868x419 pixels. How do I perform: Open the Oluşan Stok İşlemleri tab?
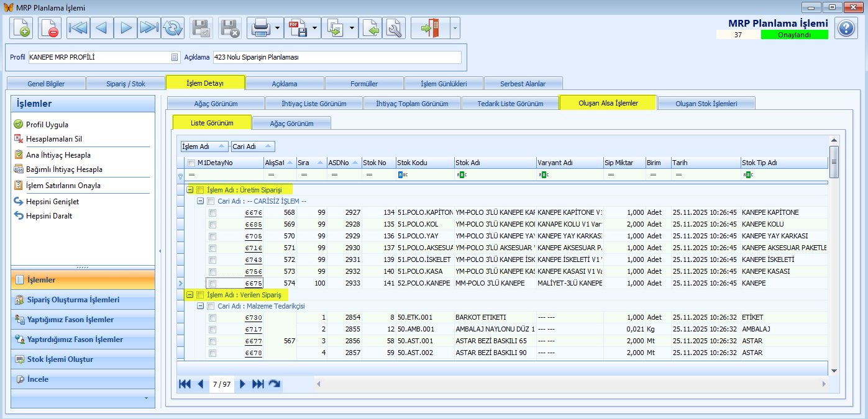click(x=706, y=104)
